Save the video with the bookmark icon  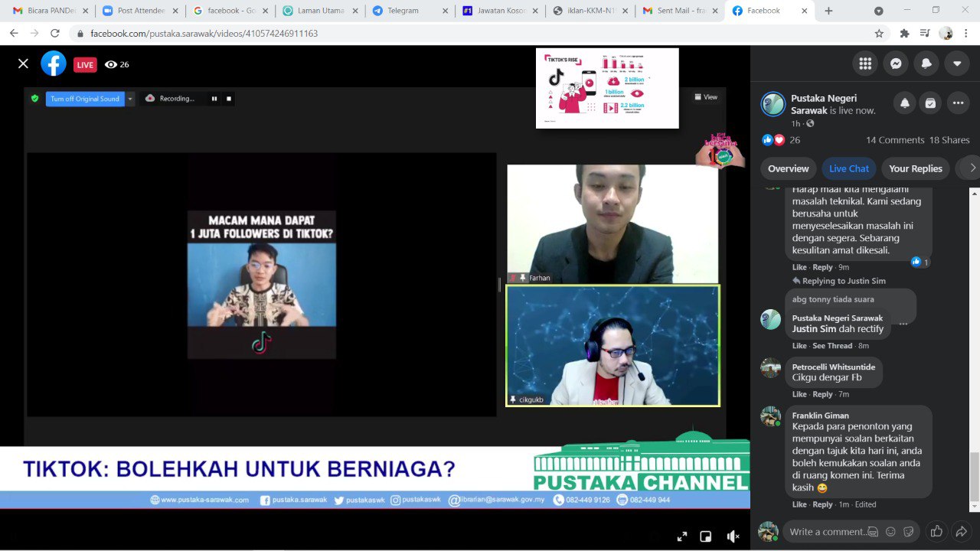point(930,103)
